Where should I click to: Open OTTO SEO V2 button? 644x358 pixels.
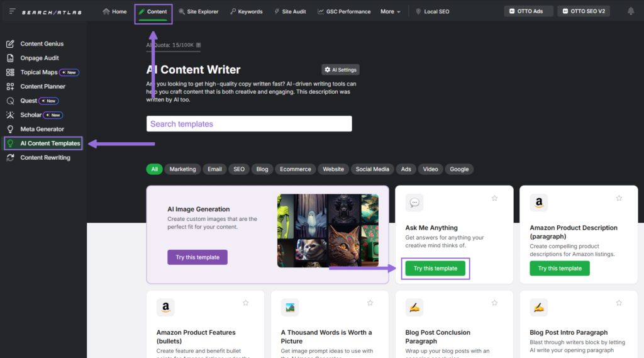point(584,11)
